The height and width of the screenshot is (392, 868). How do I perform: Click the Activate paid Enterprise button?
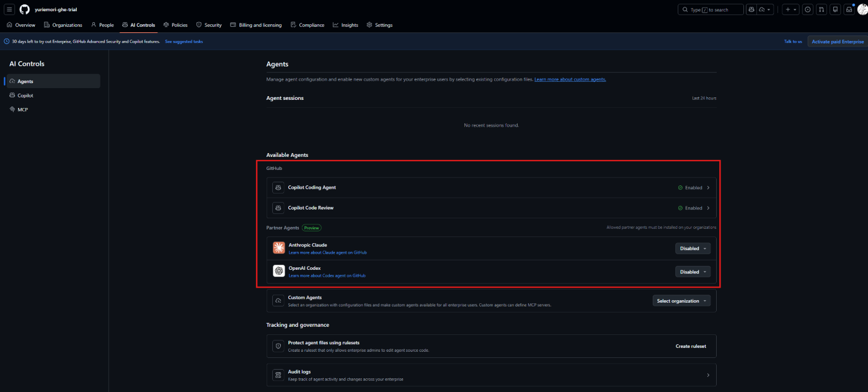click(838, 42)
